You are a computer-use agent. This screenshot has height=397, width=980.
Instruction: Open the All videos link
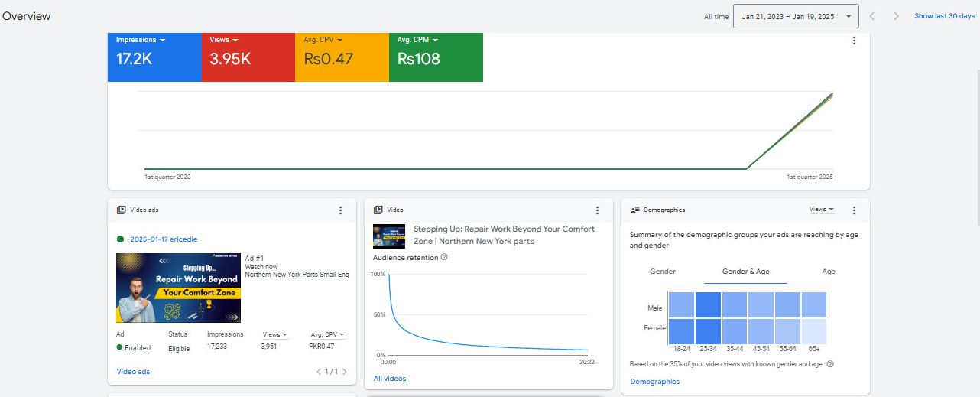click(x=390, y=379)
